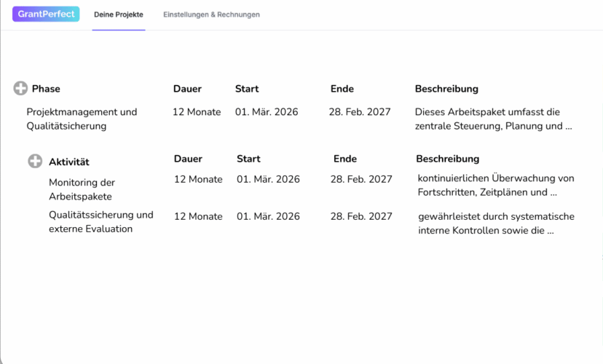Image resolution: width=603 pixels, height=364 pixels.
Task: Click the Phase column header label
Action: 46,89
